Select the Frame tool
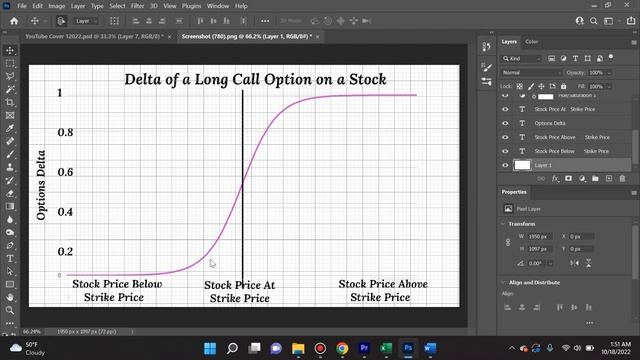Screen dimensions: 640x360 (10, 116)
